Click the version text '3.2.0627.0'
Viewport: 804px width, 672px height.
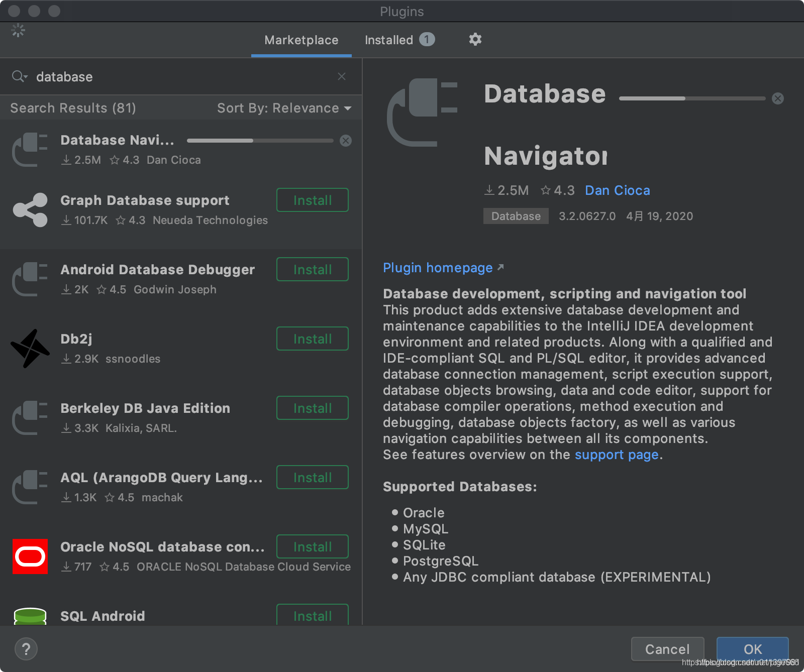pyautogui.click(x=587, y=216)
